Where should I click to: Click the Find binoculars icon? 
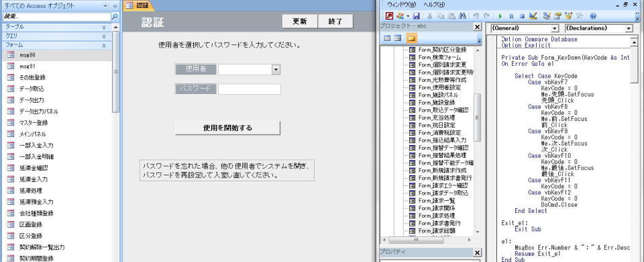462,16
